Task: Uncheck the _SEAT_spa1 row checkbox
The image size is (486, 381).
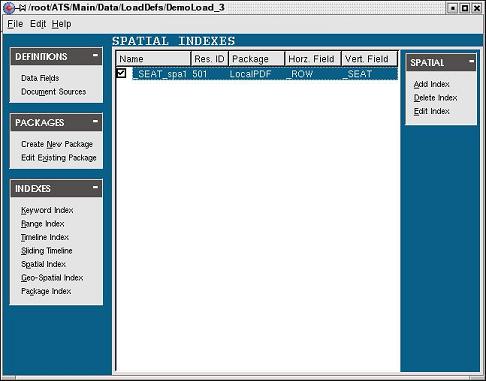Action: pyautogui.click(x=121, y=73)
